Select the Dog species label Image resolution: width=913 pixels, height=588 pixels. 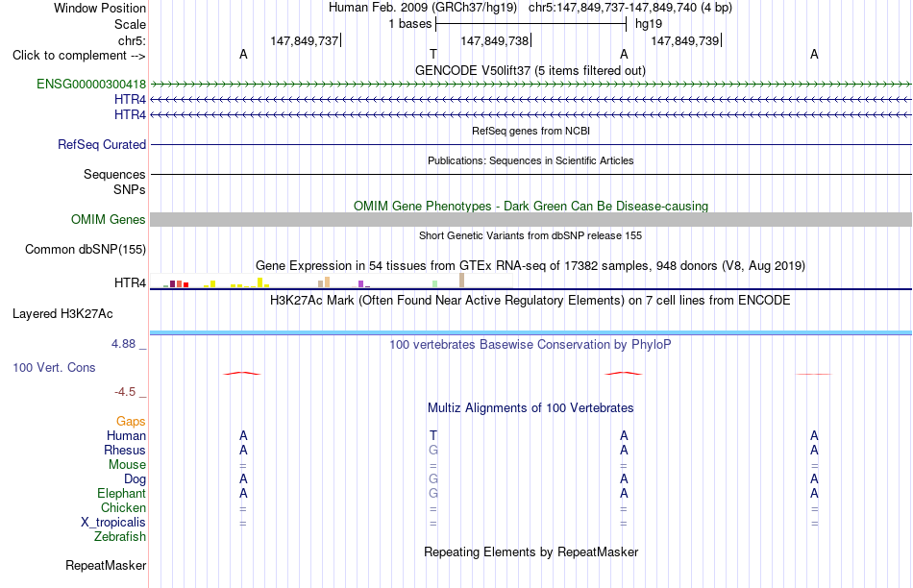[136, 479]
